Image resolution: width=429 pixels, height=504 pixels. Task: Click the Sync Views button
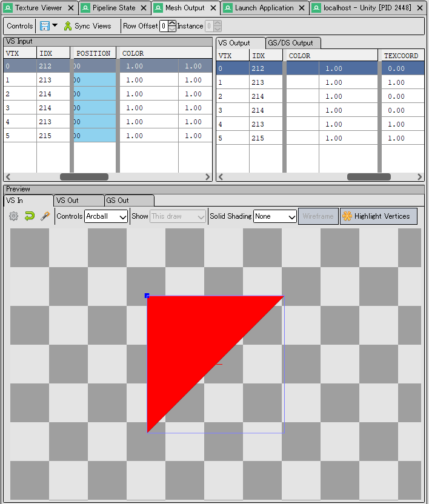click(87, 26)
